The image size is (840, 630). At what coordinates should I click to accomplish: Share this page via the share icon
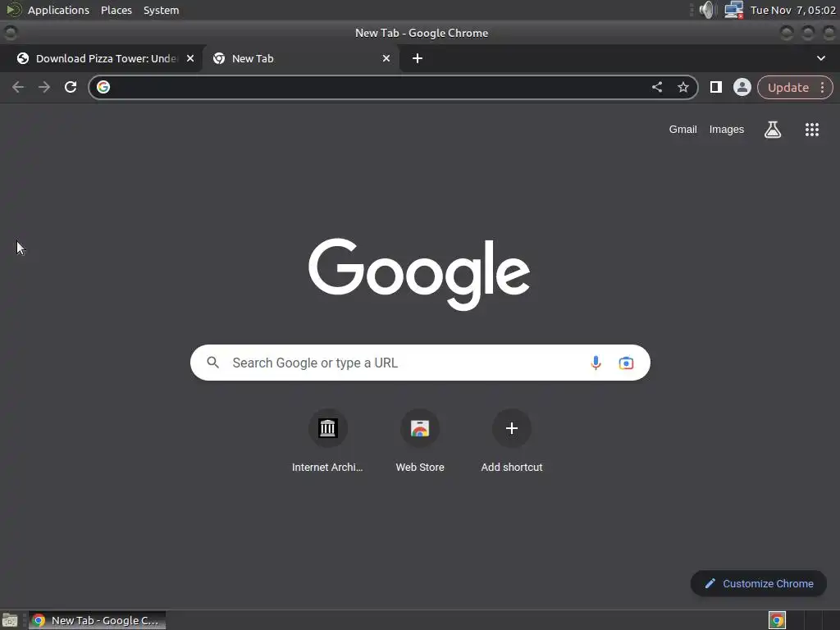point(657,87)
